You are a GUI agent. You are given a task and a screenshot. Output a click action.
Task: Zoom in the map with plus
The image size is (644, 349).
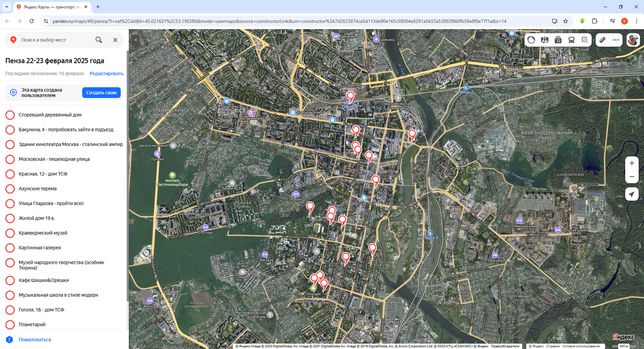coord(632,163)
